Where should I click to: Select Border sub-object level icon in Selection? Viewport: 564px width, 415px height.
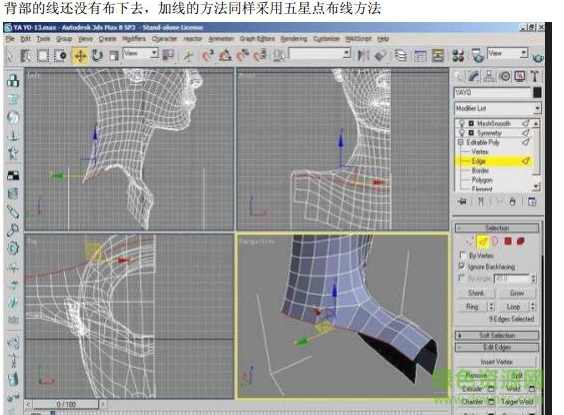pyautogui.click(x=495, y=242)
